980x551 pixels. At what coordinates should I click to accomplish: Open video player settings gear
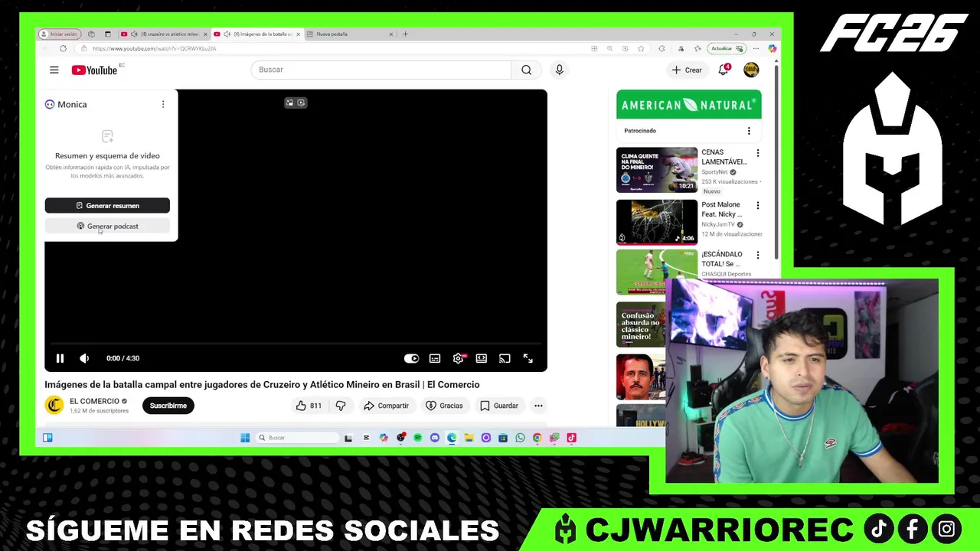pyautogui.click(x=458, y=358)
